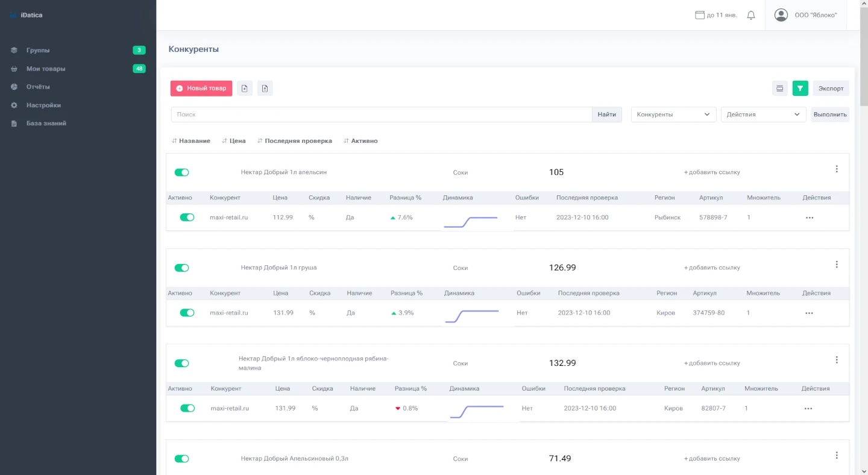The image size is (868, 475).
Task: Toggle product switch for Нектар Добрый Апельсиновый 0,3л
Action: click(181, 459)
